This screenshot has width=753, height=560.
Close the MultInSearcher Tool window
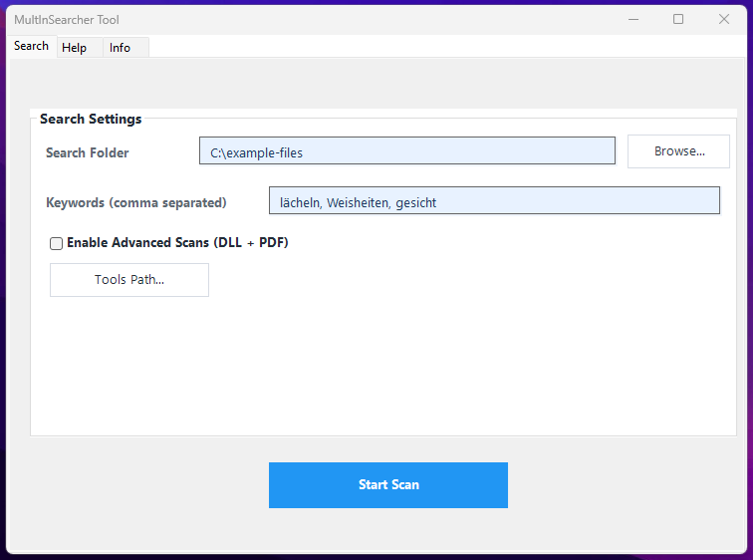tap(724, 19)
